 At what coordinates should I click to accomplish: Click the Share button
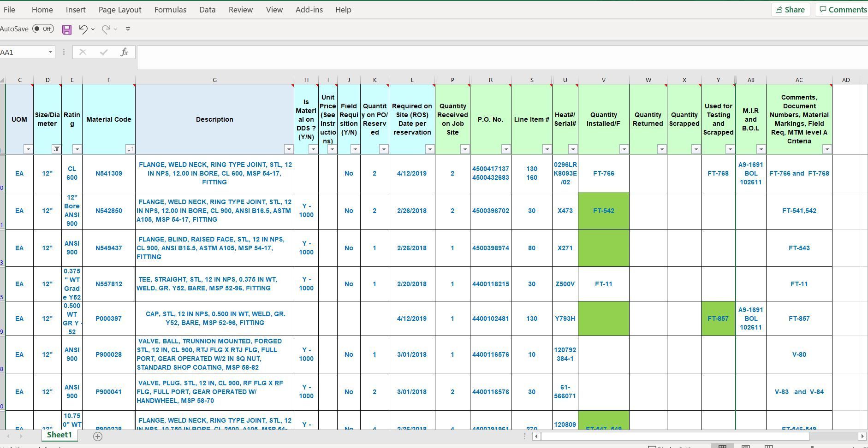pyautogui.click(x=790, y=10)
